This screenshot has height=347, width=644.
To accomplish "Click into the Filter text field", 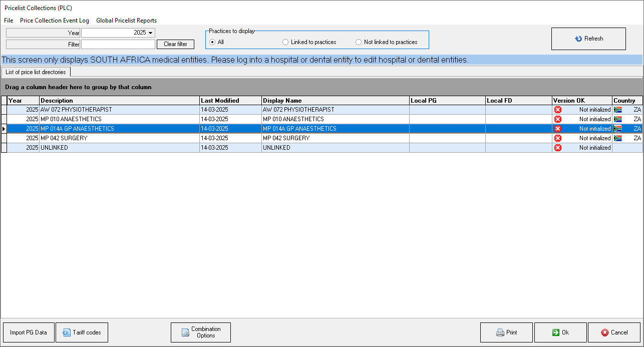I will pyautogui.click(x=118, y=44).
